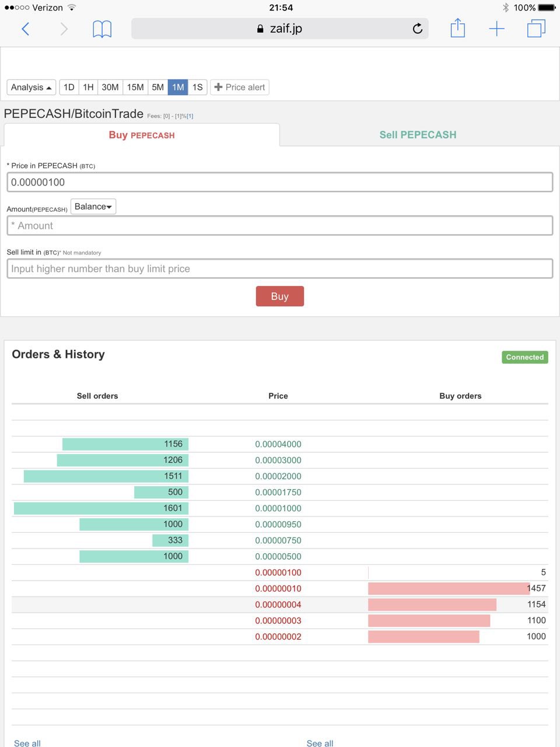Select sell price 0.00001750
Image resolution: width=560 pixels, height=747 pixels.
pyautogui.click(x=278, y=492)
